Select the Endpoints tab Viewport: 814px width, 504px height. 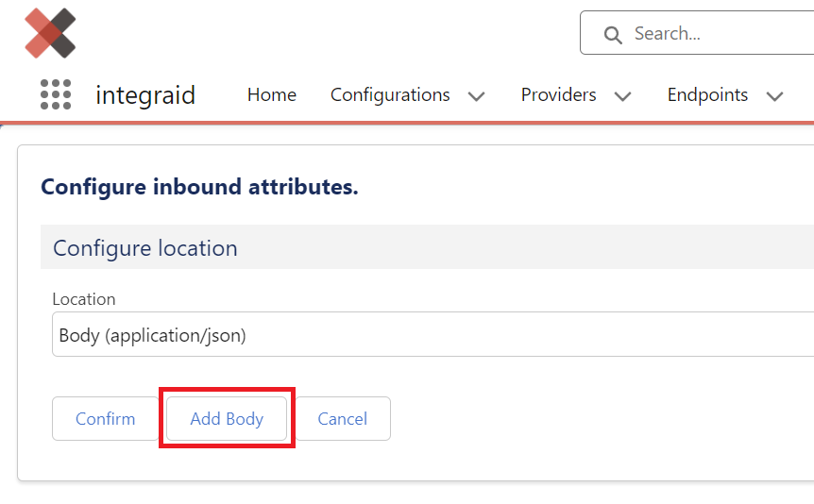tap(707, 95)
